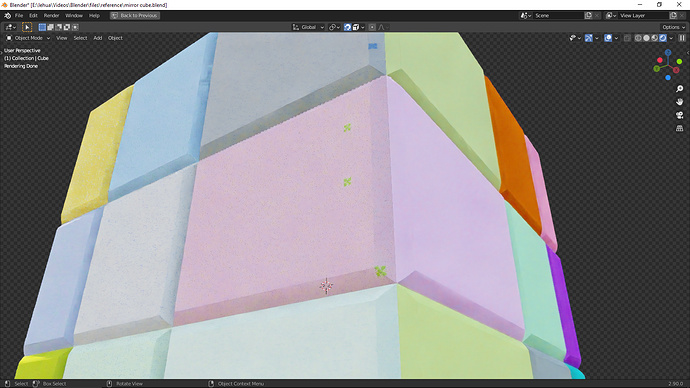Click the View Layer name field
Viewport: 690px width, 388px height.
643,15
